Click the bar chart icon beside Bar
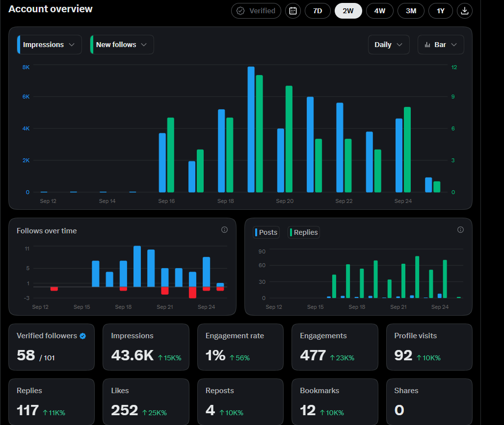The image size is (504, 425). coord(427,45)
